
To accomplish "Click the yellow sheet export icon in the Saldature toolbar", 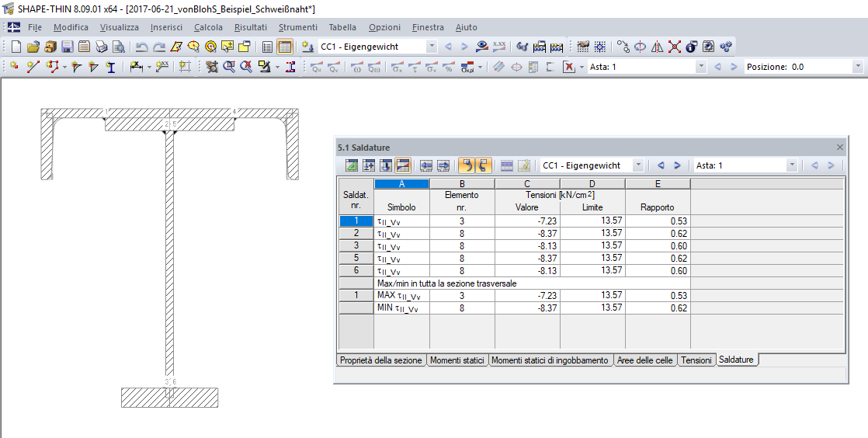I will pyautogui.click(x=524, y=165).
